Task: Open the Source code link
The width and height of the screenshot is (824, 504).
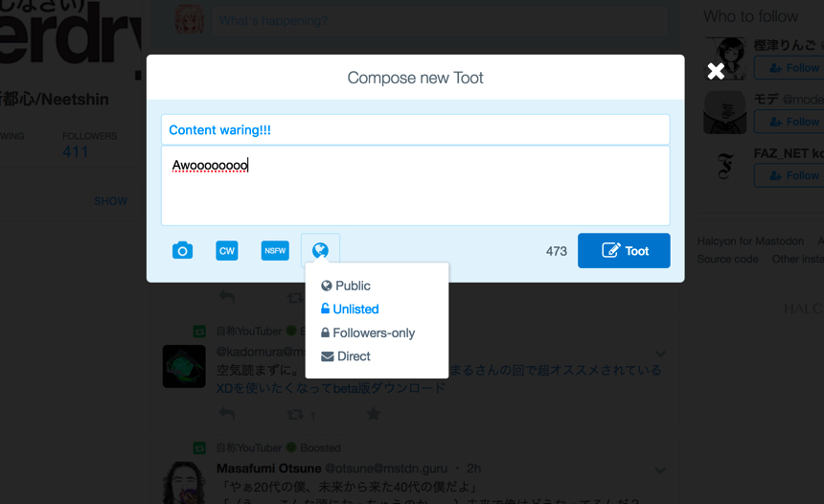Action: [727, 259]
